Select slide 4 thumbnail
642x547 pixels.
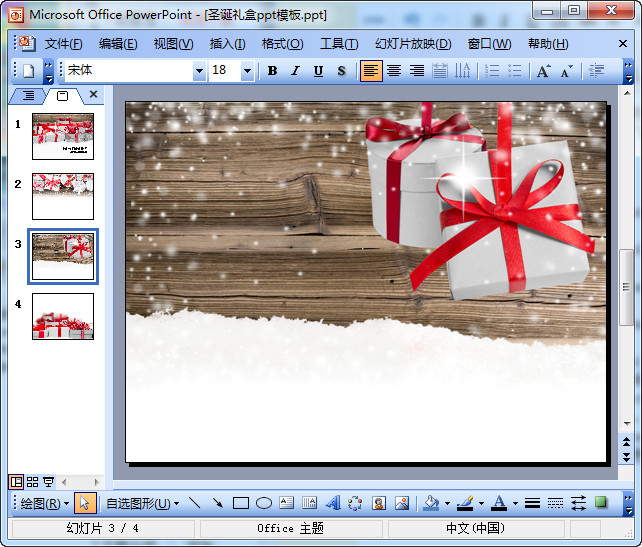pyautogui.click(x=63, y=316)
